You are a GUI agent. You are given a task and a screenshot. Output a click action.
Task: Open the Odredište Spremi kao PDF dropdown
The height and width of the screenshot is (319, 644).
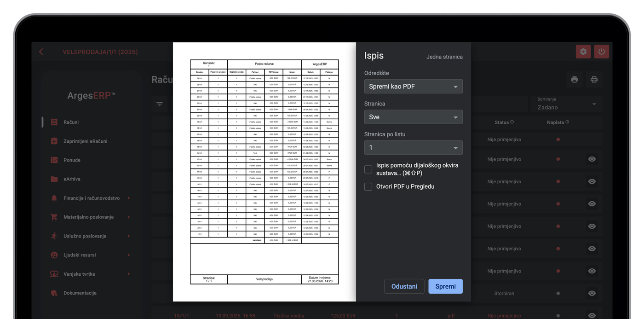tap(414, 87)
